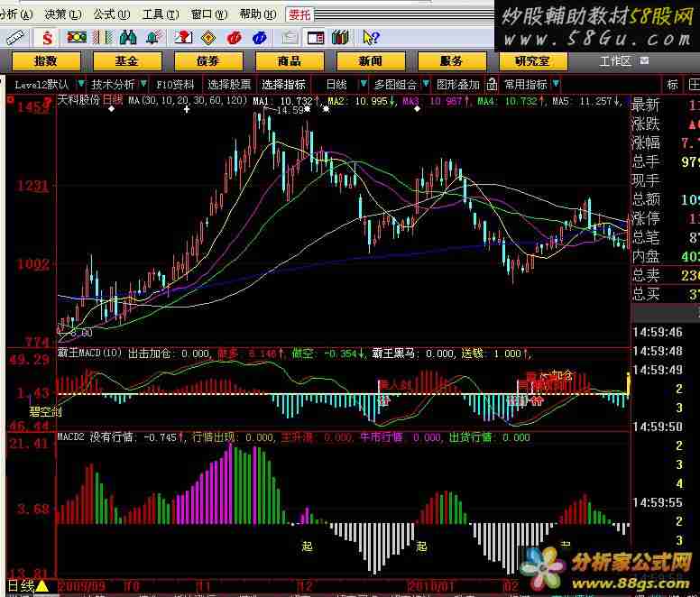Click the 基金 yellow button
The width and height of the screenshot is (700, 597).
[127, 61]
